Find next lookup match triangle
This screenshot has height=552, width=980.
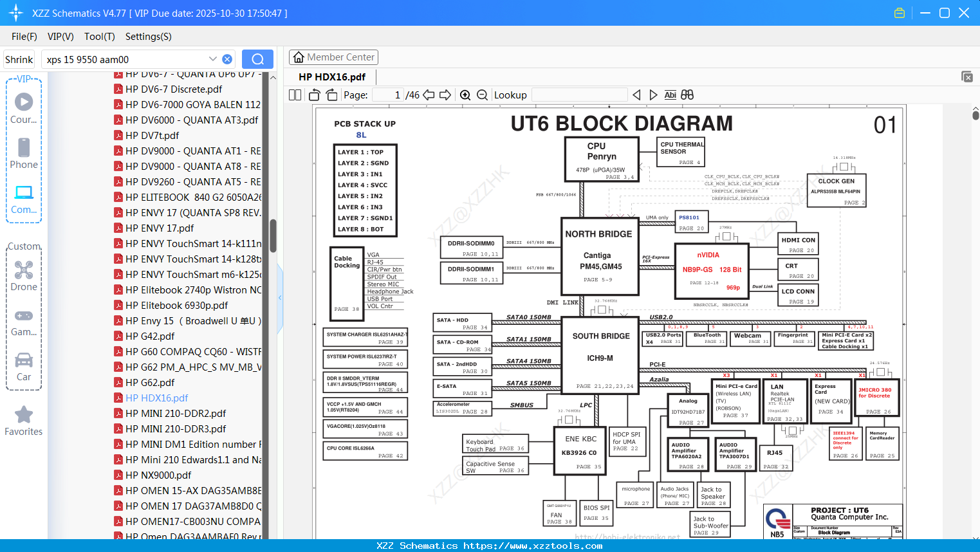pyautogui.click(x=653, y=95)
